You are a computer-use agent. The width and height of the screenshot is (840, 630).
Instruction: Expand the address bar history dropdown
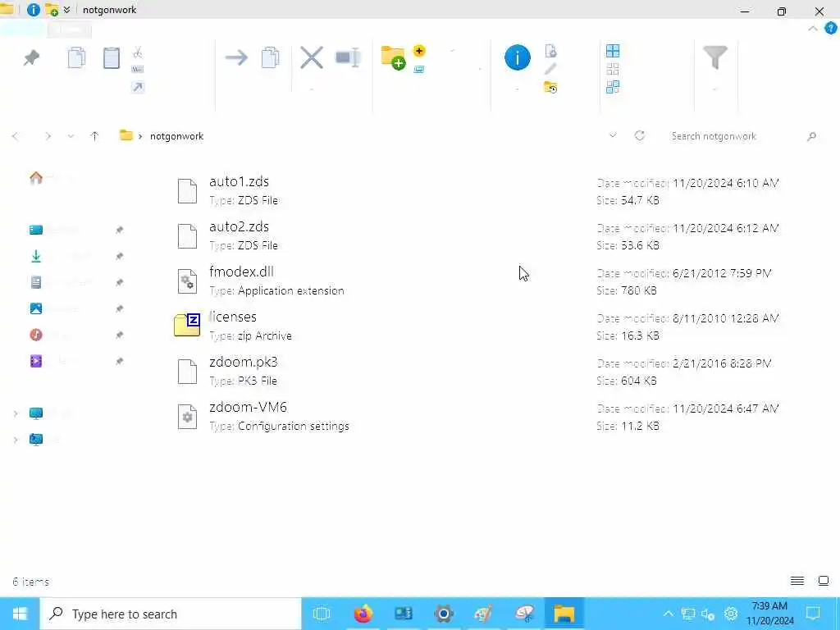click(613, 135)
